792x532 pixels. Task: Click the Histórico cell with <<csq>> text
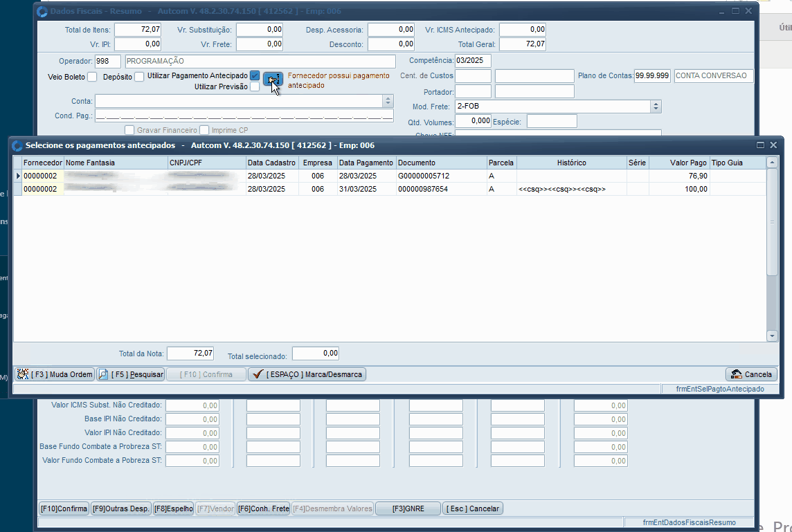point(572,190)
